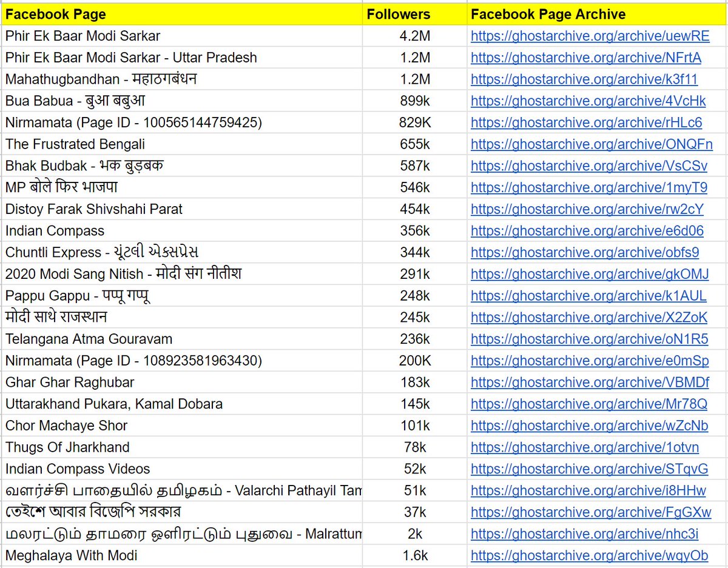Select followers cell '899k'
Screen dimensions: 728x568
coord(415,101)
